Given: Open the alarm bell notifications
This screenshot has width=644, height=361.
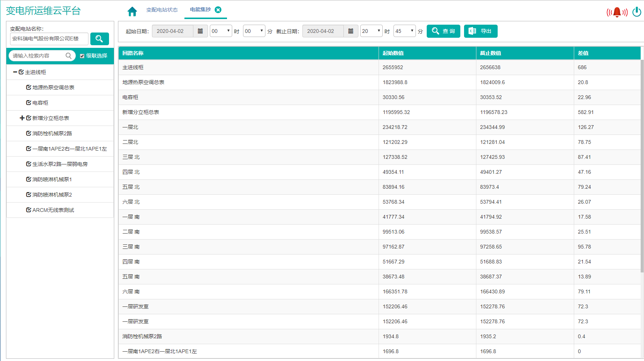Looking at the screenshot, I should click(617, 12).
